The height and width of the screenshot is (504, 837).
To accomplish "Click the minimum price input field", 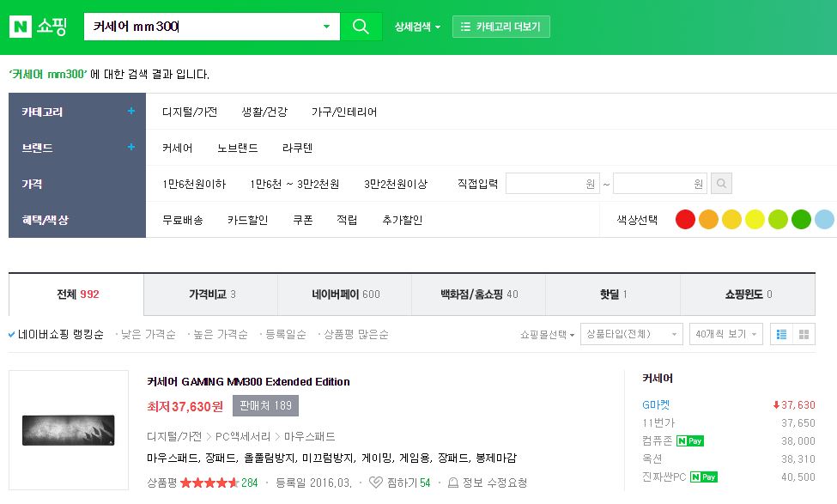I will point(553,184).
